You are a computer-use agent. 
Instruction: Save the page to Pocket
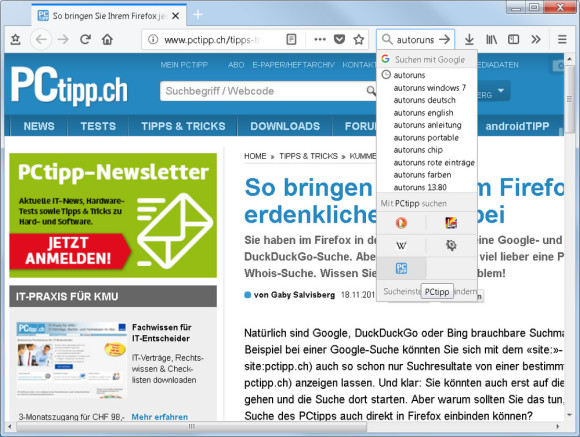[339, 39]
